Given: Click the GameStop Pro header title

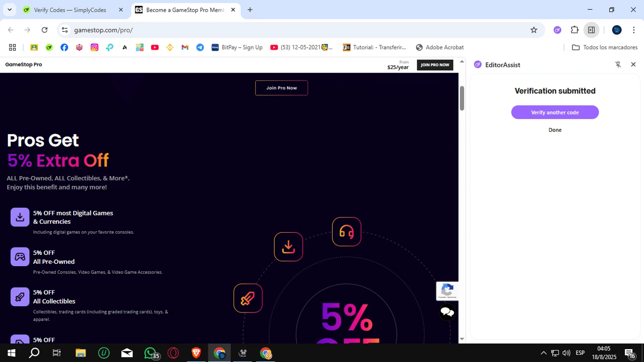Looking at the screenshot, I should [24, 64].
